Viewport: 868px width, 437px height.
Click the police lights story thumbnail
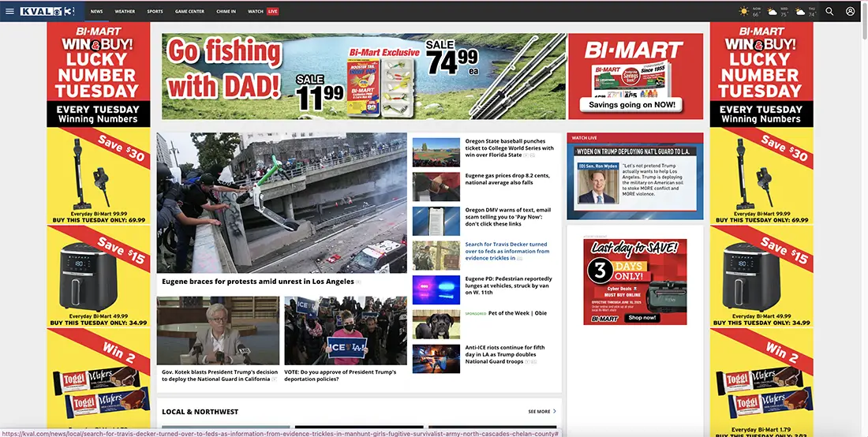pos(436,289)
